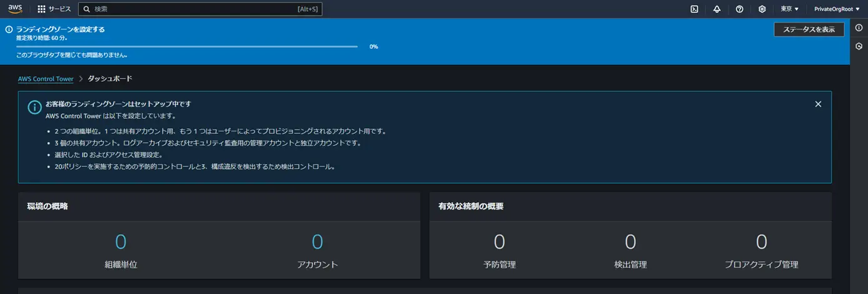Open the AWS Control Tower breadcrumb link
868x294 pixels.
[46, 79]
